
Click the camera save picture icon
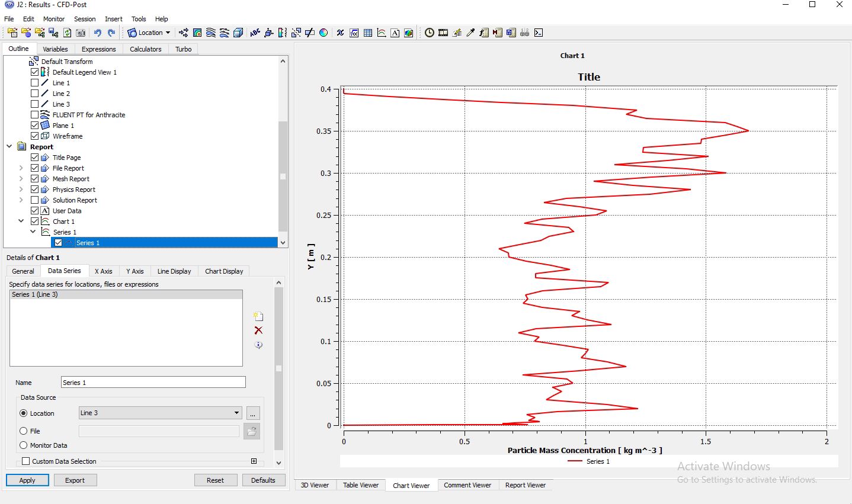click(x=81, y=33)
